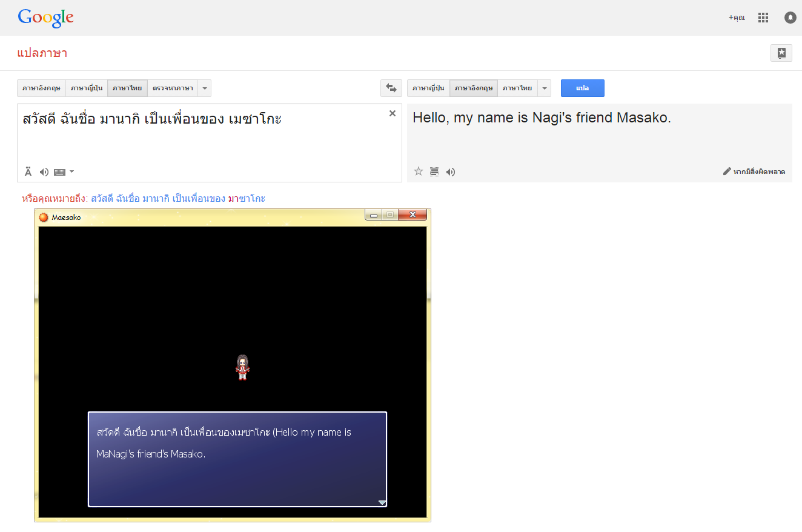Select ภาษาไทย as target language
The width and height of the screenshot is (802, 532).
click(x=517, y=88)
